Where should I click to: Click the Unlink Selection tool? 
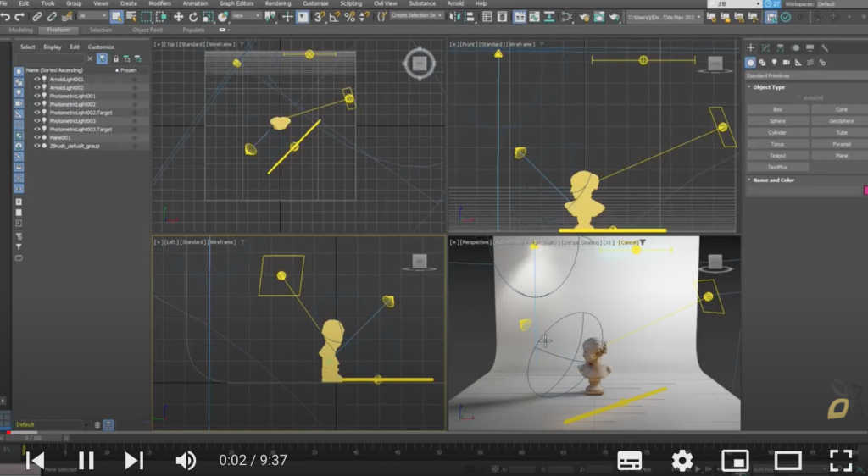52,17
